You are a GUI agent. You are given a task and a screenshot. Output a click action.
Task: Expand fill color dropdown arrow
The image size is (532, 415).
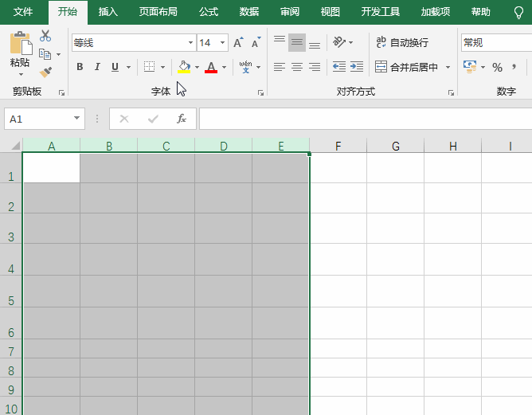click(198, 67)
